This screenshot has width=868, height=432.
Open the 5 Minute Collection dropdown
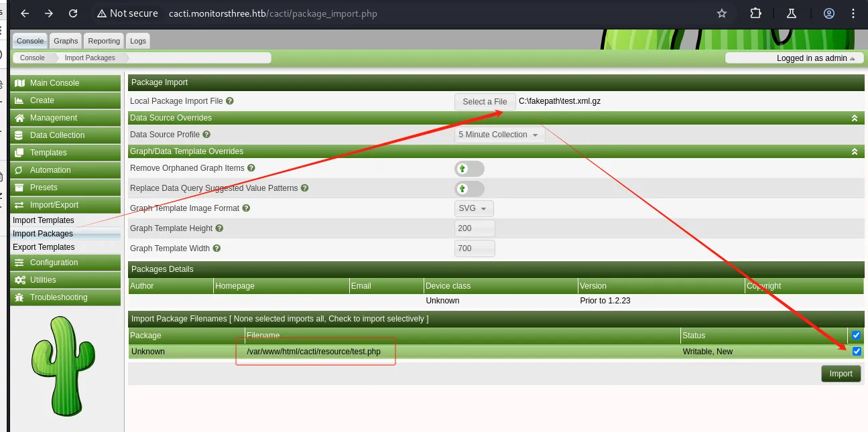[499, 135]
